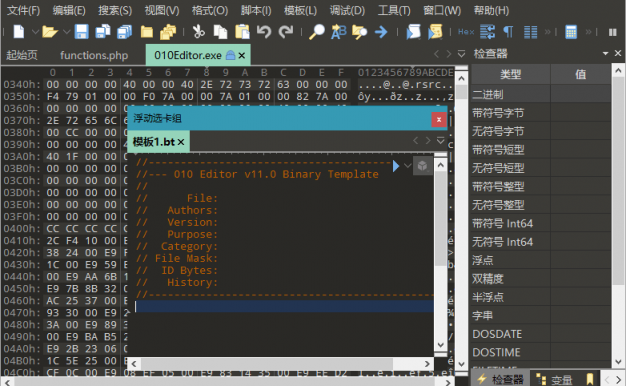
Task: Select the 带符号字节 inspector row
Action: coord(541,113)
